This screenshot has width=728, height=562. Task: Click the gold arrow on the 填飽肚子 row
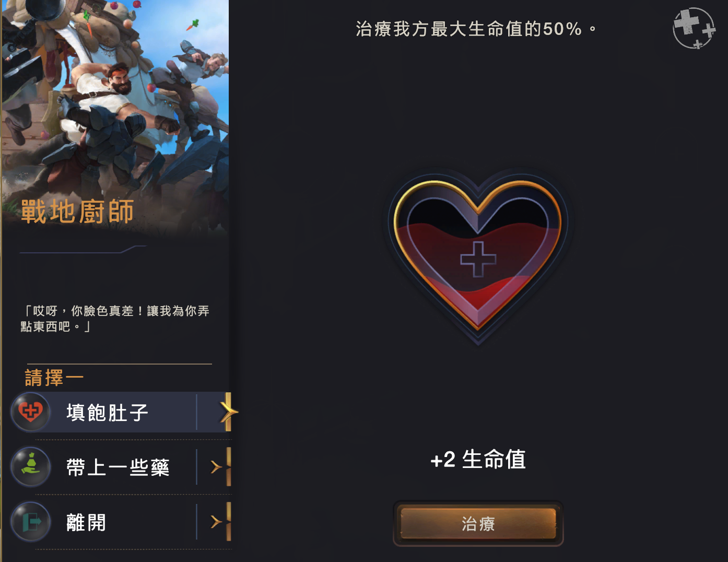tap(228, 412)
